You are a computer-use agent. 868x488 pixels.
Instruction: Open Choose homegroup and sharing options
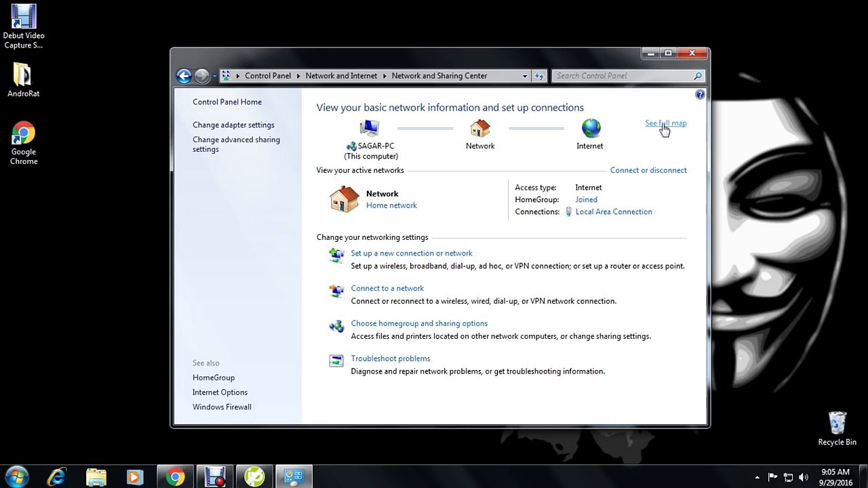tap(419, 324)
